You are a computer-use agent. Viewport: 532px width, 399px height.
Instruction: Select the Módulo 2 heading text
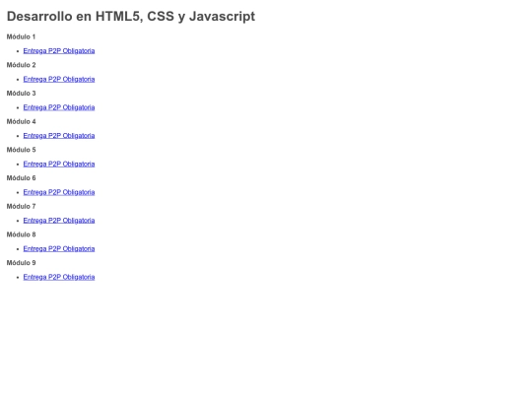[21, 65]
